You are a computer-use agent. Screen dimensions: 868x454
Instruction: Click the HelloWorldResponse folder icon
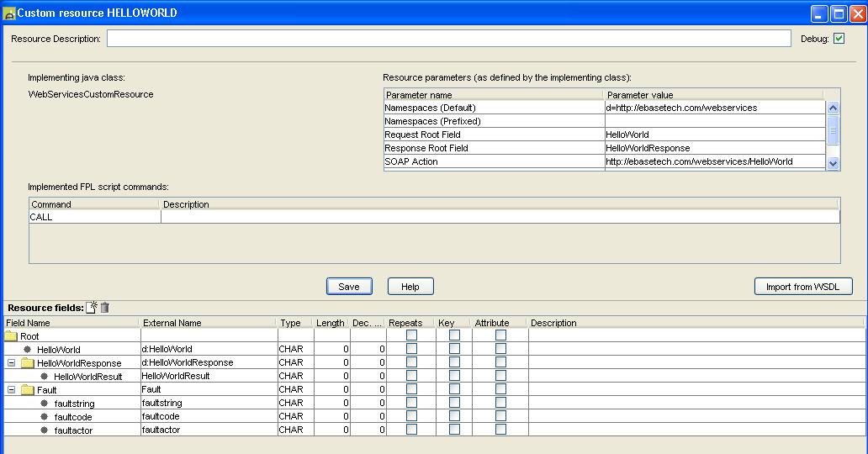pos(28,363)
